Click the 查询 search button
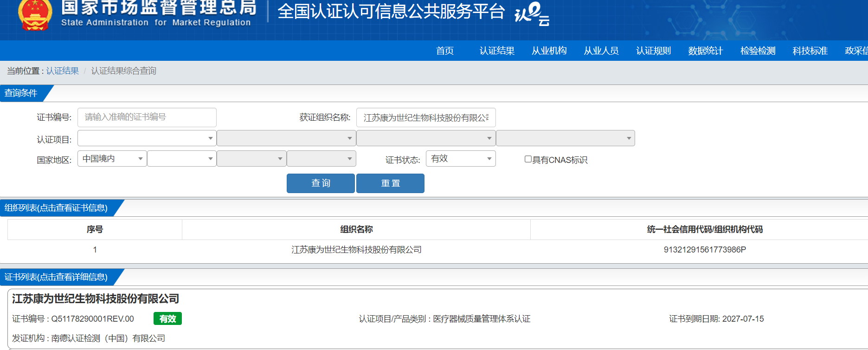The height and width of the screenshot is (350, 868). click(x=321, y=183)
